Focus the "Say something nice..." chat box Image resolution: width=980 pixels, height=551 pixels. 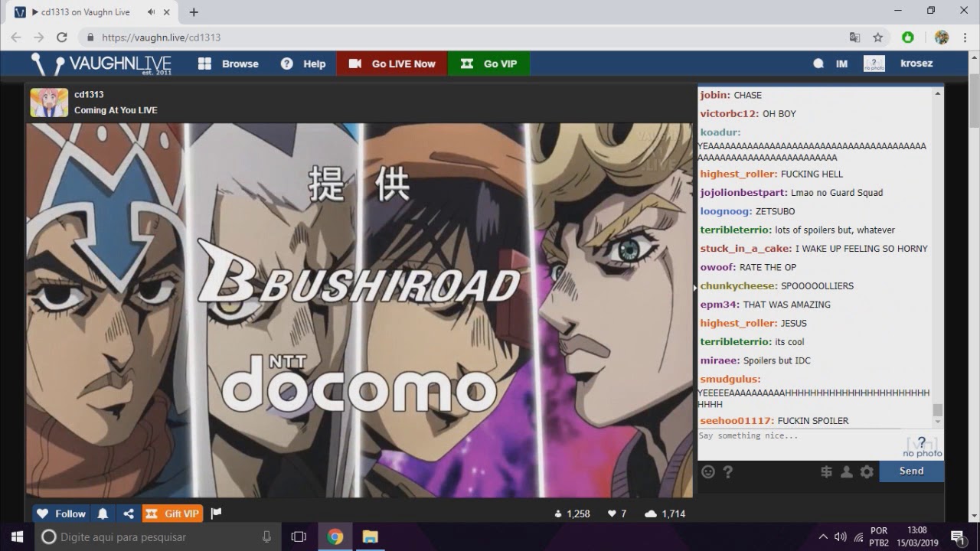800,444
